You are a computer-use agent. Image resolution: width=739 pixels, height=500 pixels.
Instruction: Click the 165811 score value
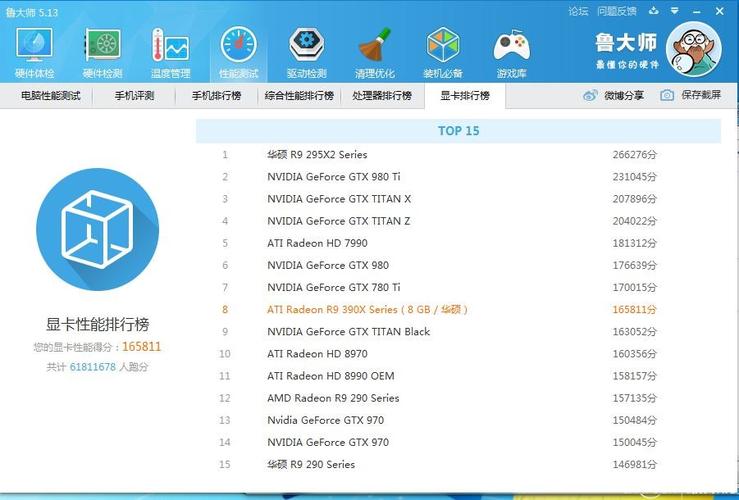(141, 347)
